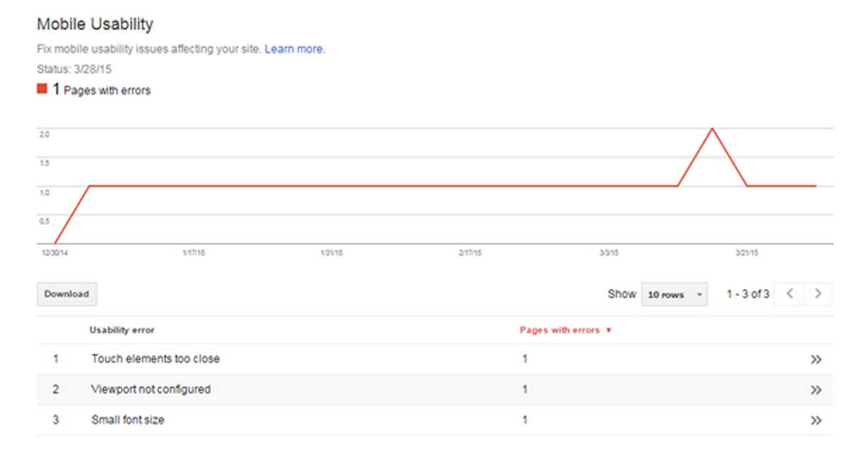This screenshot has width=868, height=454.
Task: Click the next page chevron arrow
Action: (x=817, y=294)
